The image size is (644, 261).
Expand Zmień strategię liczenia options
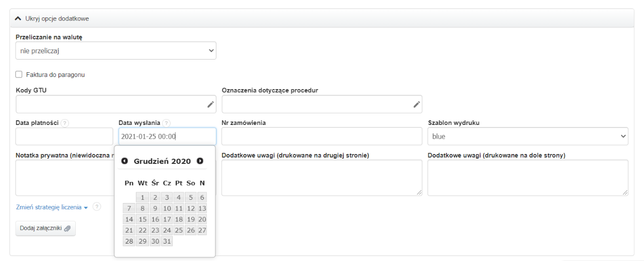tap(52, 207)
